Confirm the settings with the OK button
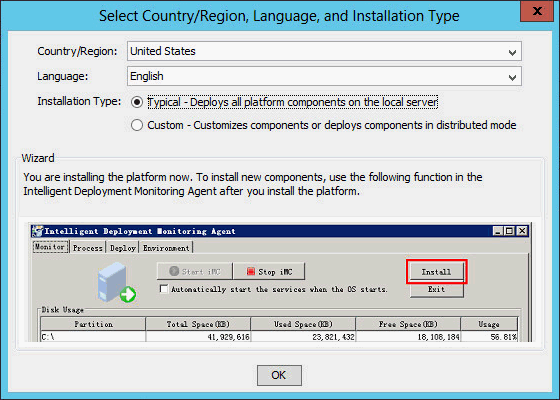Screen dimensions: 560x400 pos(279,375)
